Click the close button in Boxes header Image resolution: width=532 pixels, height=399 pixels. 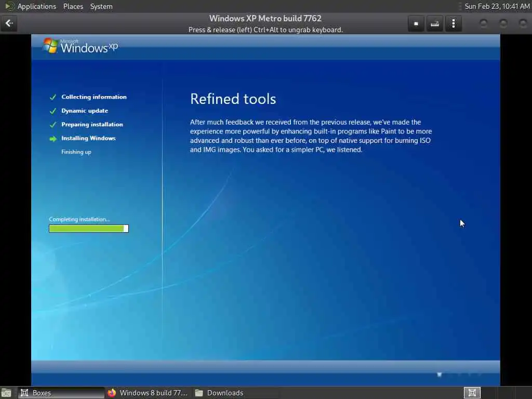click(x=523, y=23)
